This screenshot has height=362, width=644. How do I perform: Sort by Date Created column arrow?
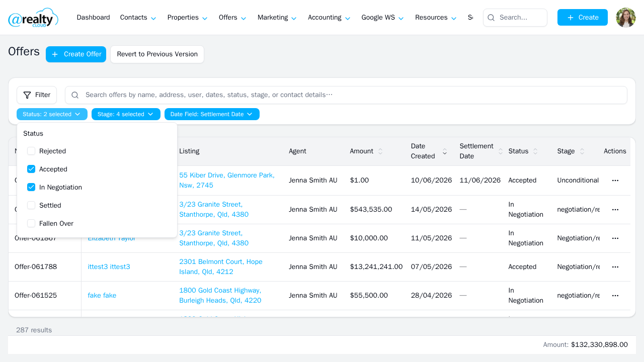(444, 151)
